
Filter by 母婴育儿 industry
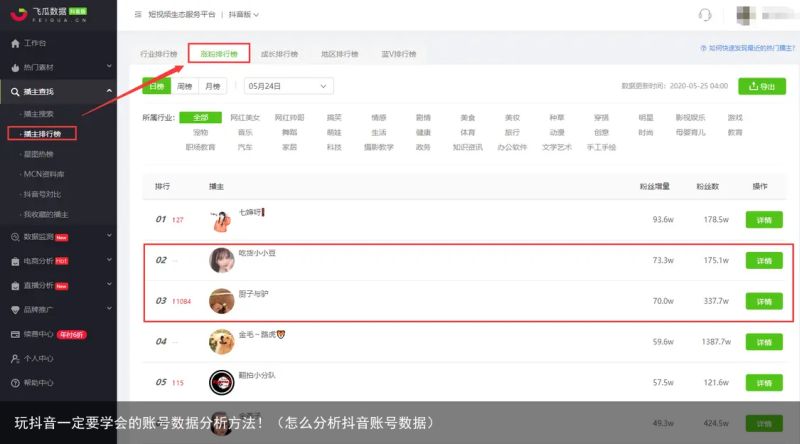pyautogui.click(x=690, y=132)
